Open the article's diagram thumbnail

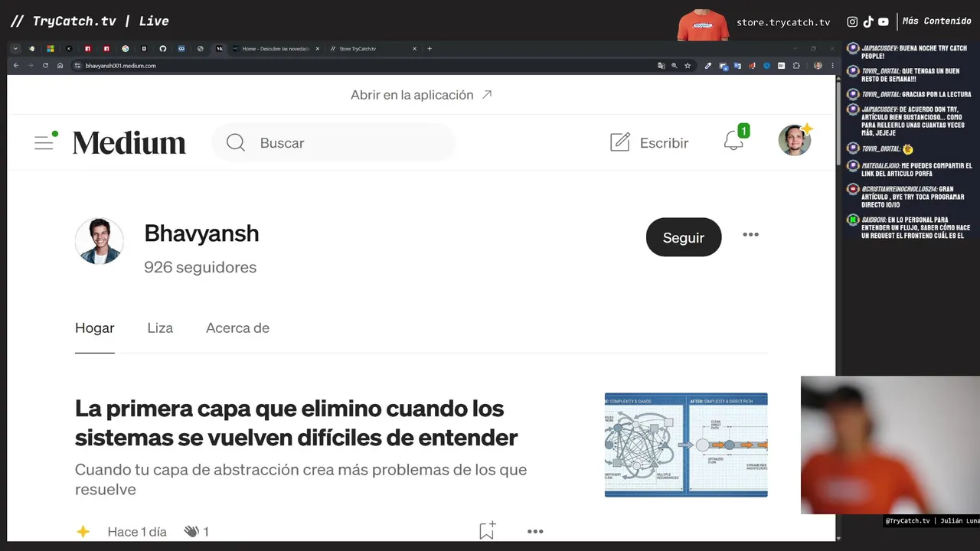click(686, 445)
